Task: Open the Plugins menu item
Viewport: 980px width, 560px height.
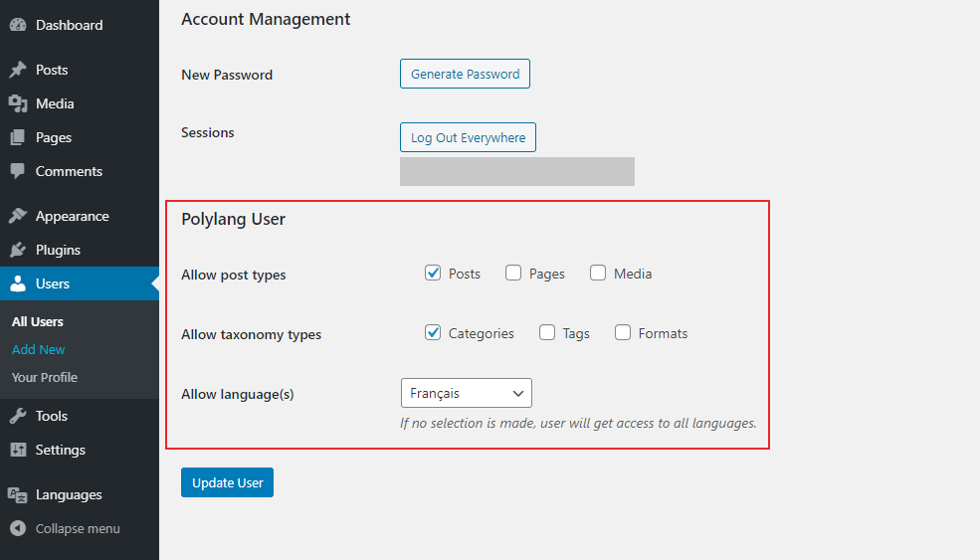Action: coord(80,250)
